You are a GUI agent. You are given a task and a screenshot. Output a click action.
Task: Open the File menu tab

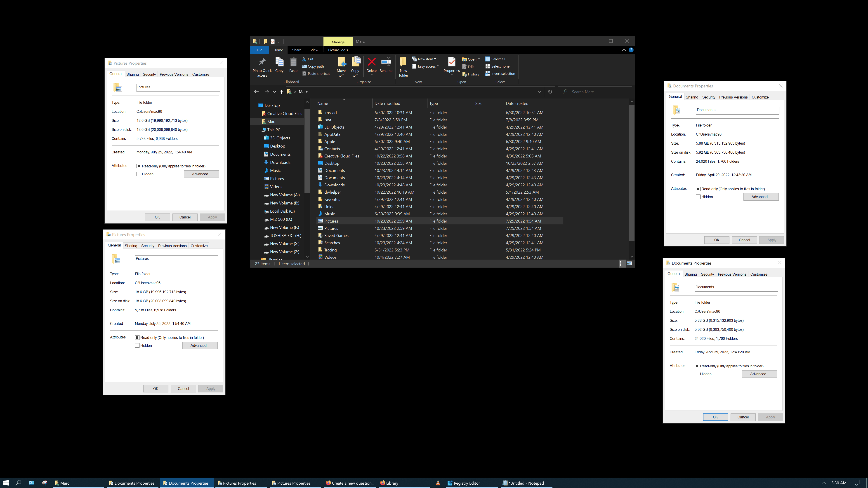coord(259,50)
